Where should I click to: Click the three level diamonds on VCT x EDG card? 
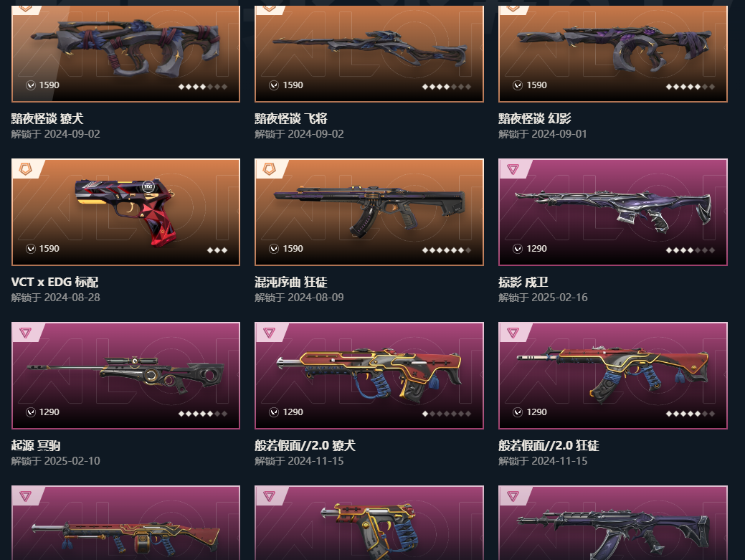click(217, 250)
